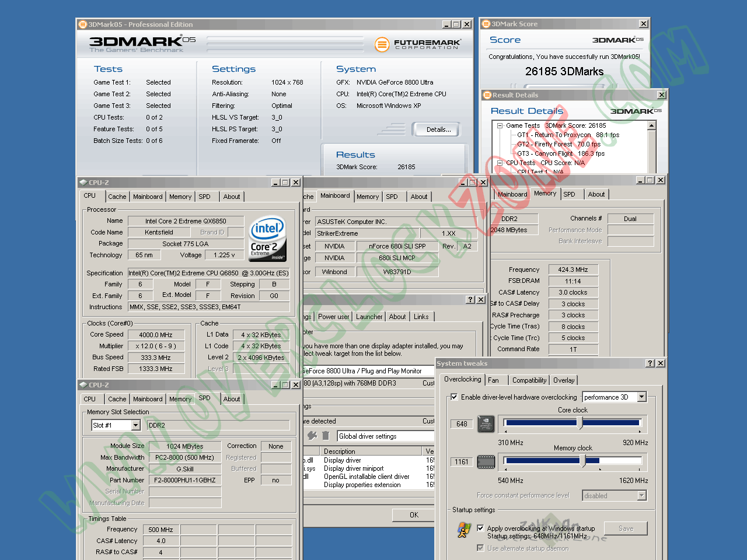Click the Intel Core 2 Extreme QX6850 name field

186,221
